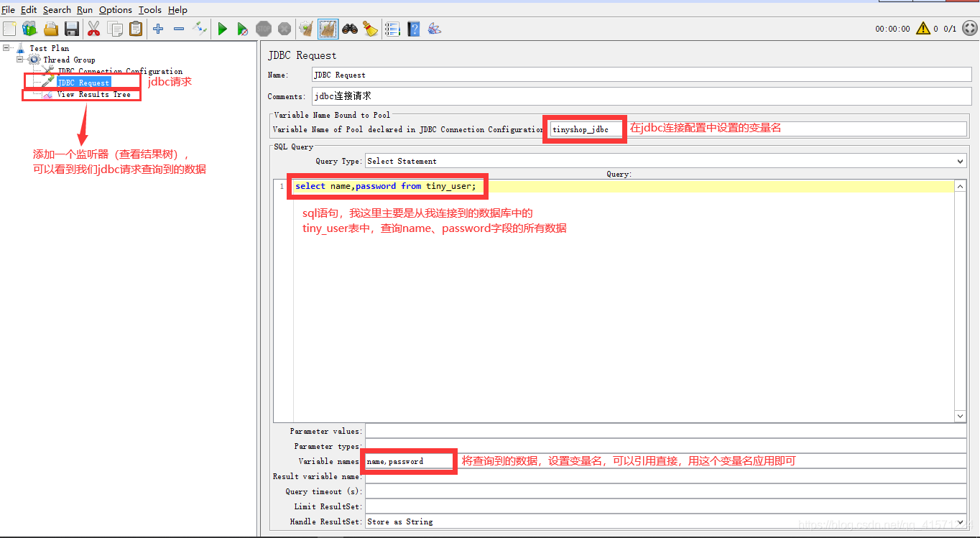This screenshot has width=980, height=538.
Task: Open the Run menu
Action: click(85, 9)
